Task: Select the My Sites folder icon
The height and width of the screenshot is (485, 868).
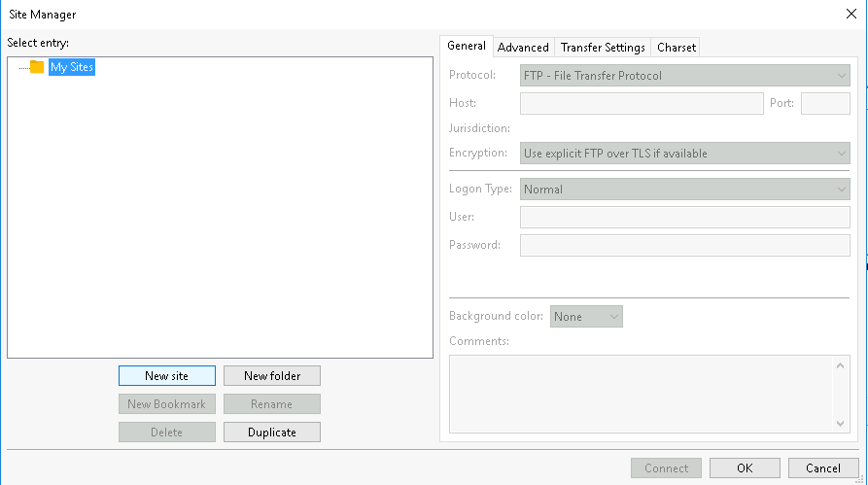Action: click(x=37, y=67)
